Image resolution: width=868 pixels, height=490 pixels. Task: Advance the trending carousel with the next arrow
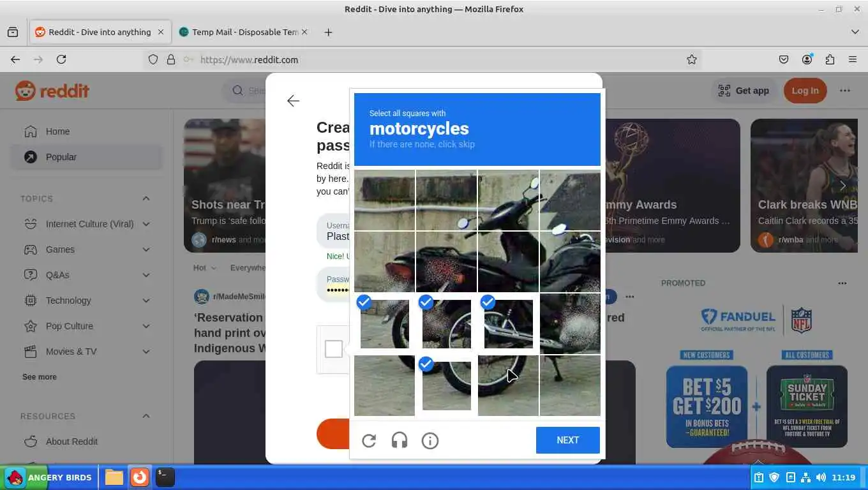(842, 186)
